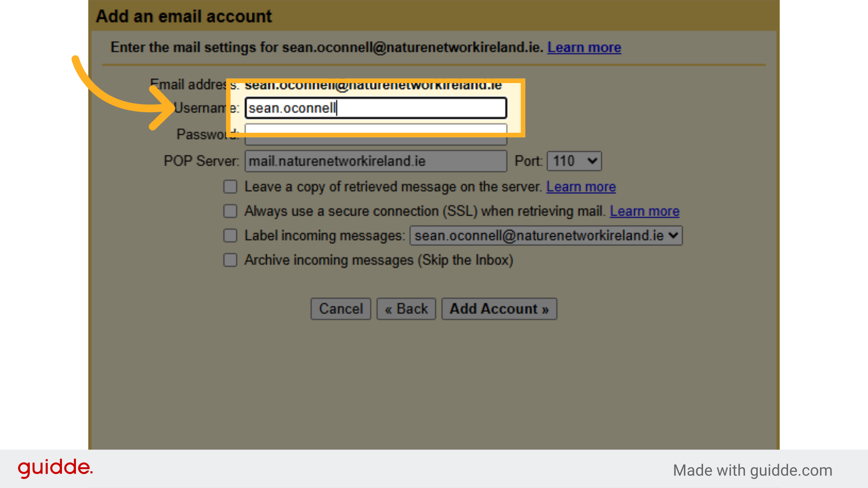This screenshot has height=488, width=868.
Task: Select the email address text
Action: pyautogui.click(x=373, y=85)
